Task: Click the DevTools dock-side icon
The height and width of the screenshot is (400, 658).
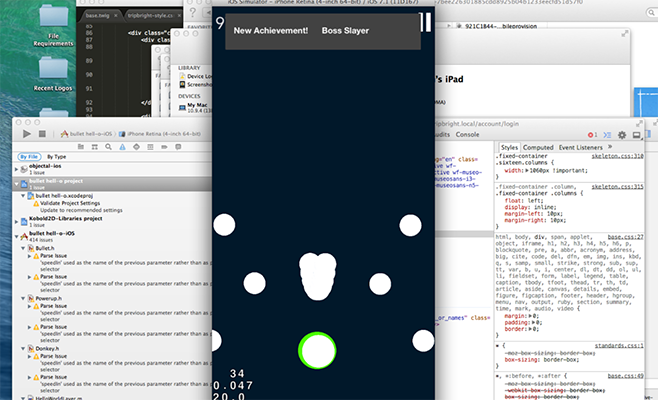Action: coord(637,135)
